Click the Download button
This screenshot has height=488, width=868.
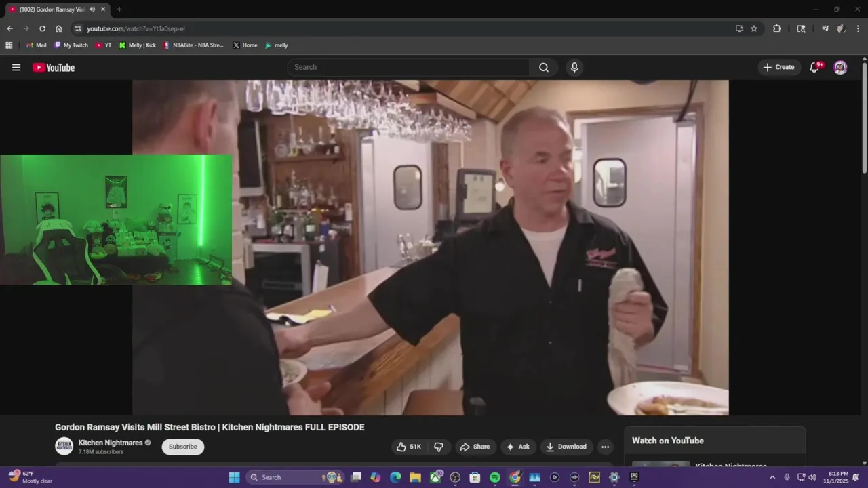click(566, 447)
